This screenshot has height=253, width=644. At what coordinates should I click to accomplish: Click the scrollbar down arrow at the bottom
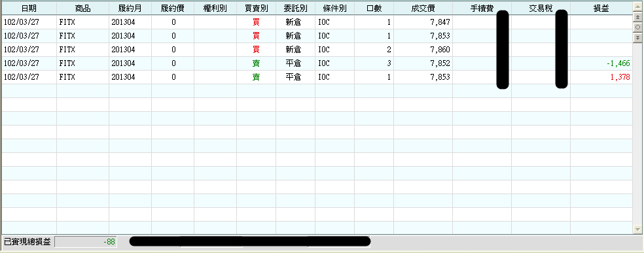pos(637,229)
